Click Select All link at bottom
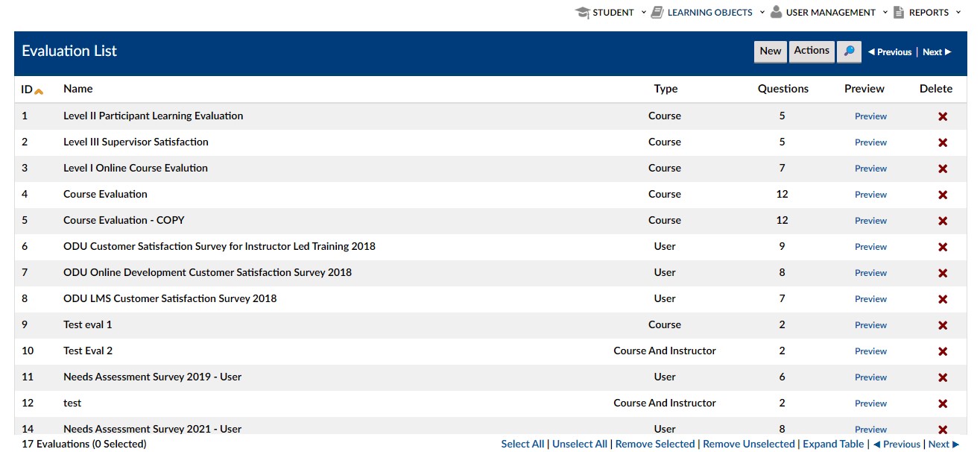The width and height of the screenshot is (980, 452). tap(522, 444)
